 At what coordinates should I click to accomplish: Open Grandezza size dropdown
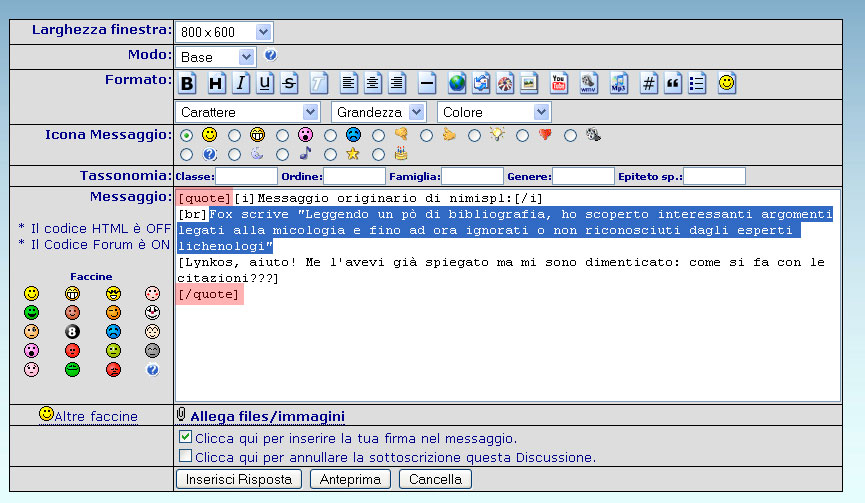coord(378,112)
